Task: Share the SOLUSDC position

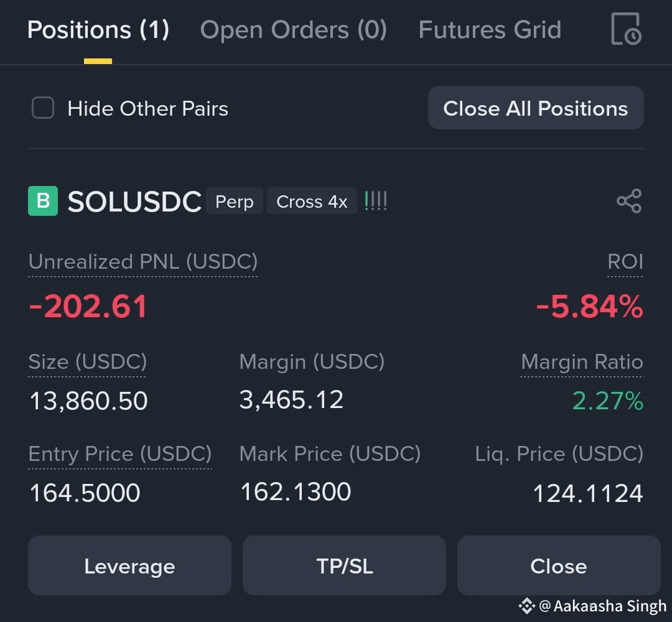Action: click(629, 201)
